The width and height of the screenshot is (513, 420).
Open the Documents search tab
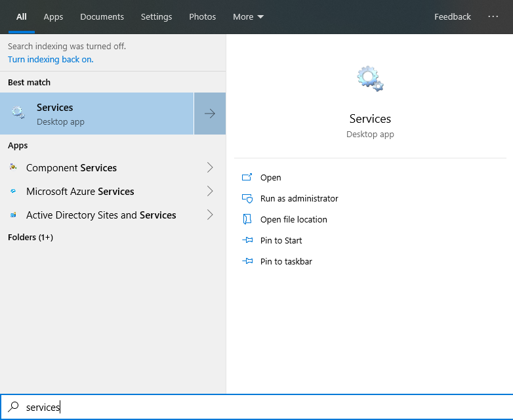[x=102, y=16]
